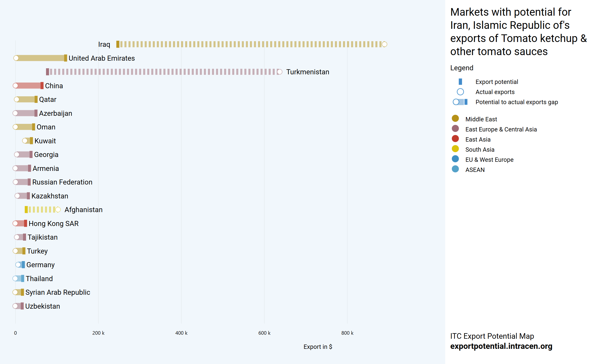Click Iraq's export potential bar marker
597x364 pixels.
118,44
